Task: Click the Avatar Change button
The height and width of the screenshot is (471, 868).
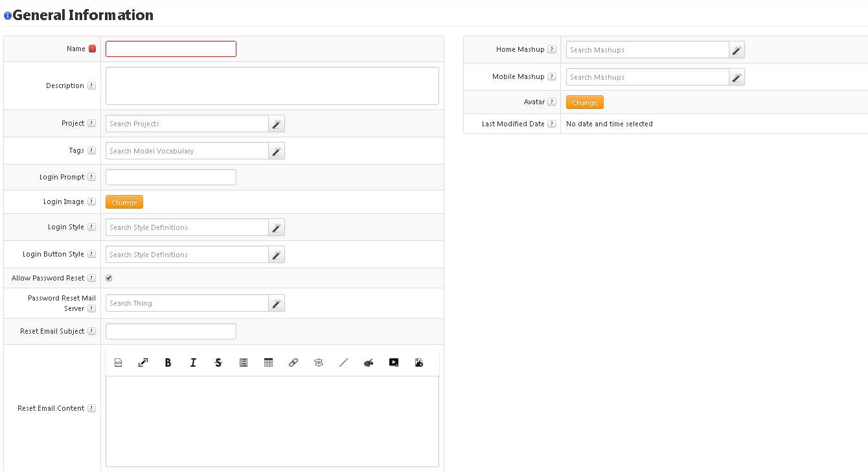Action: tap(585, 102)
